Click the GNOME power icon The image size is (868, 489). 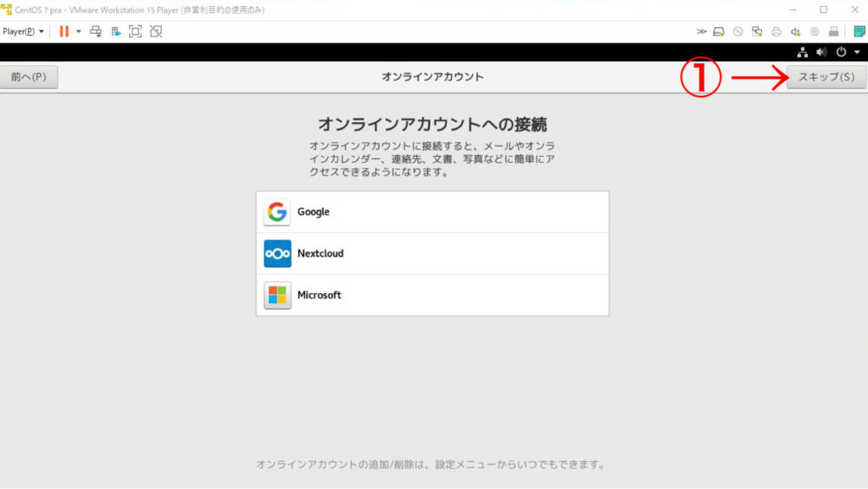point(841,52)
